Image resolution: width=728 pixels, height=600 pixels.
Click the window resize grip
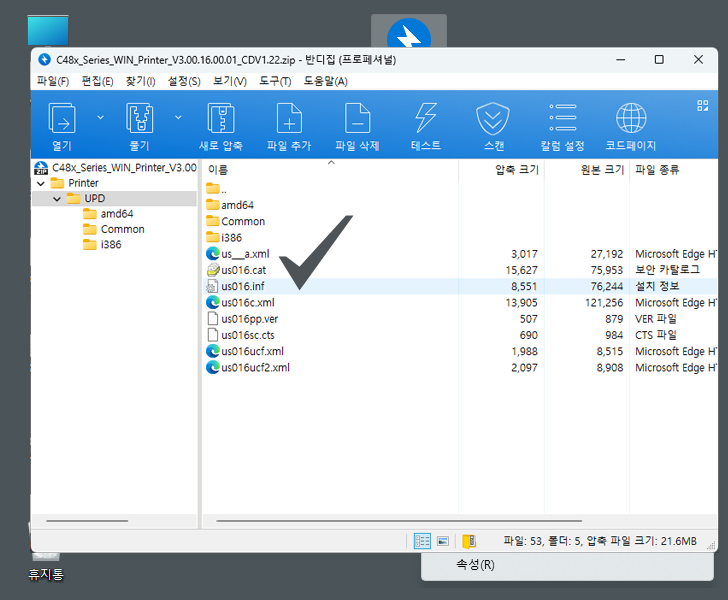point(711,546)
